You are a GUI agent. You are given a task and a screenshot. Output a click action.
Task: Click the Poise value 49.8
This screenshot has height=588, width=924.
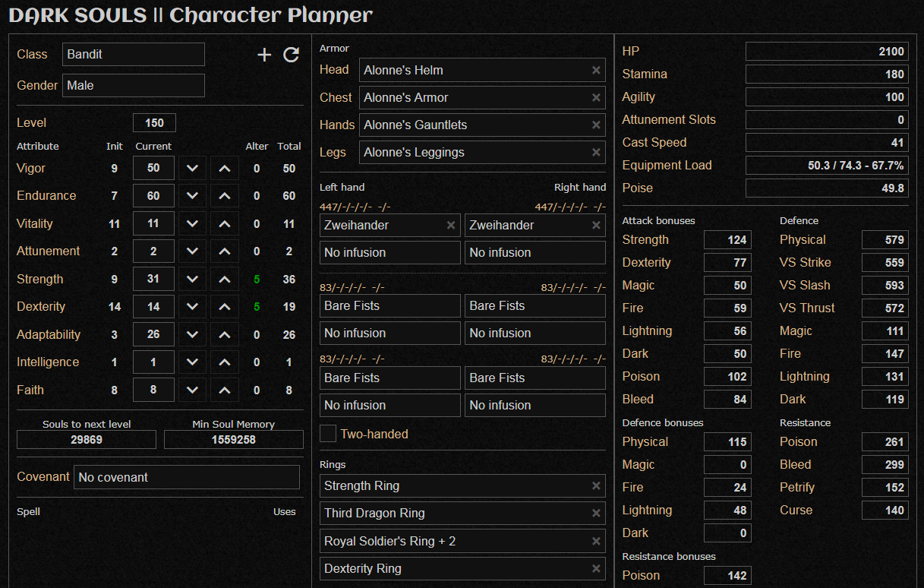[827, 188]
